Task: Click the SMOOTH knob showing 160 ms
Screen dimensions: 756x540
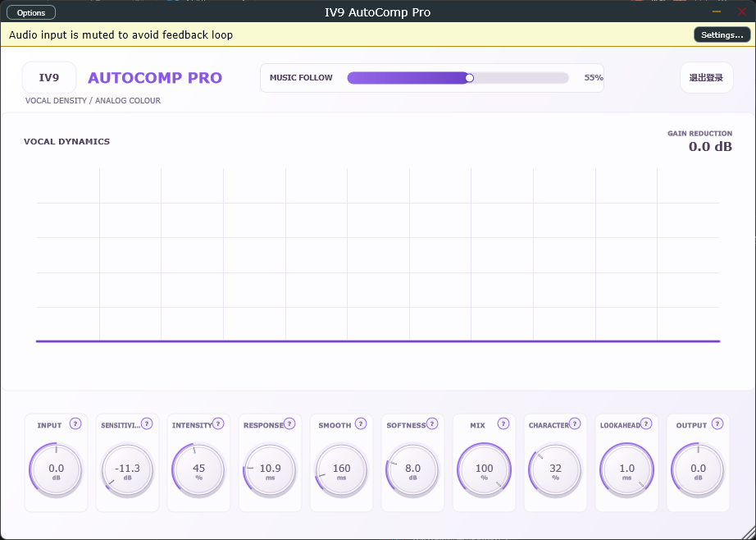Action: click(341, 470)
